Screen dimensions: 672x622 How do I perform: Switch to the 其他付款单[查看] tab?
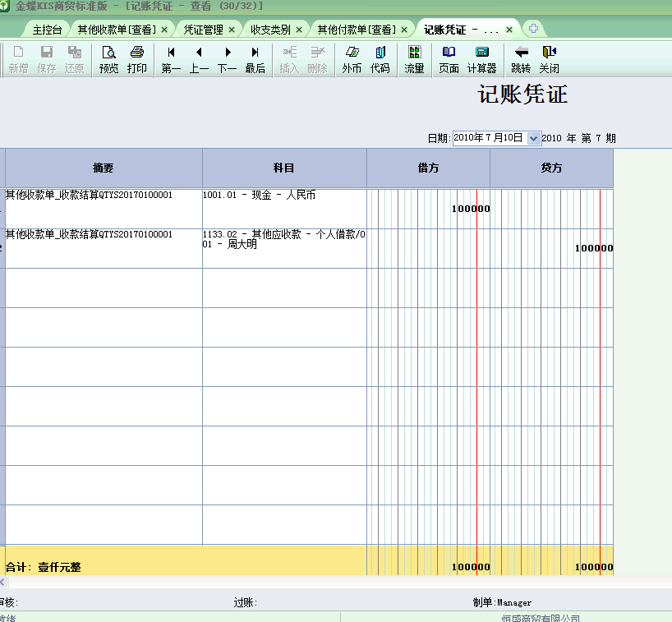357,30
